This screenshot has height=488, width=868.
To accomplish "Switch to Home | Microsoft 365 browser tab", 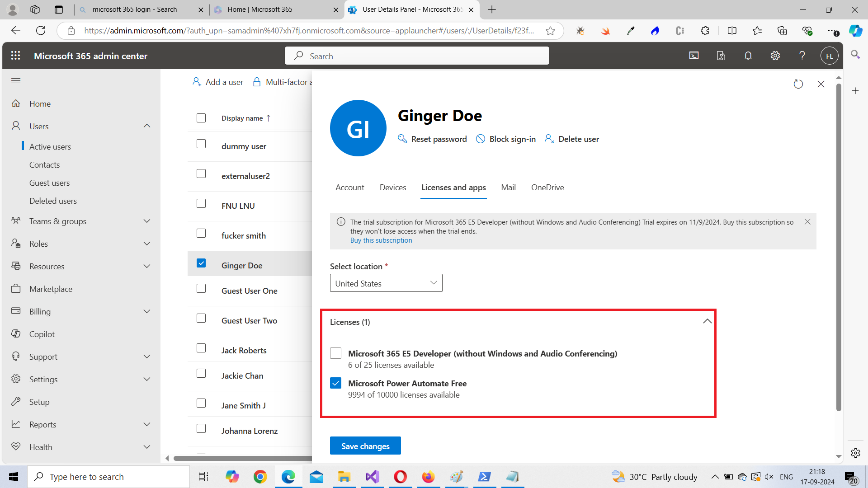I will [x=276, y=9].
